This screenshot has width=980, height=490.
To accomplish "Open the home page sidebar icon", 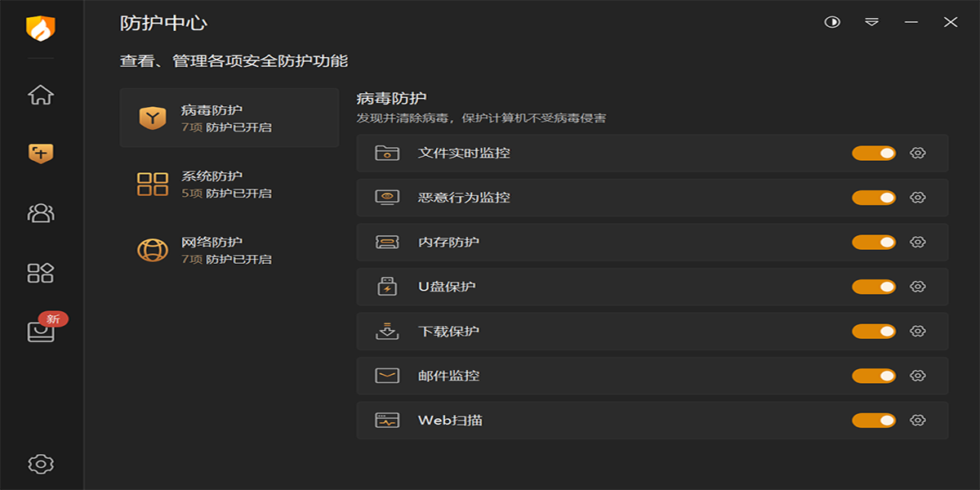I will 41,95.
